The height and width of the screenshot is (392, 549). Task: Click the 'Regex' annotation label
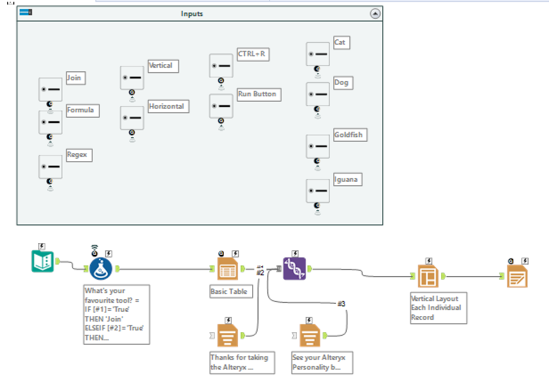point(79,155)
